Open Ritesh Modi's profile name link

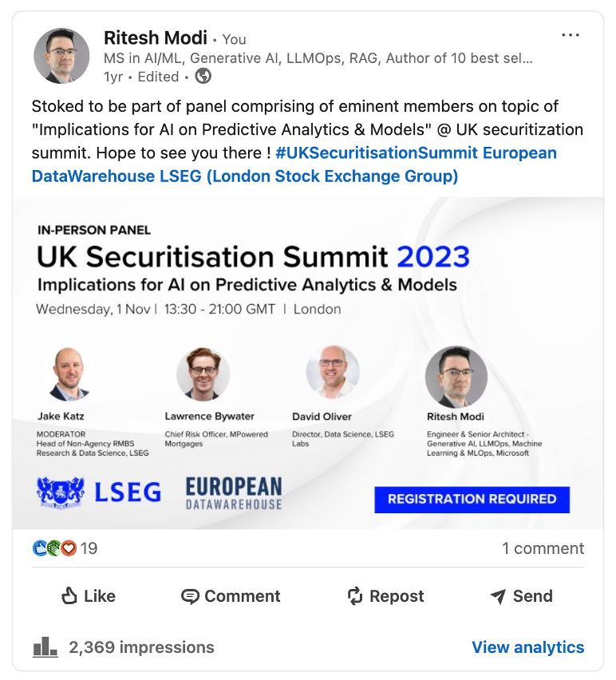(x=155, y=38)
